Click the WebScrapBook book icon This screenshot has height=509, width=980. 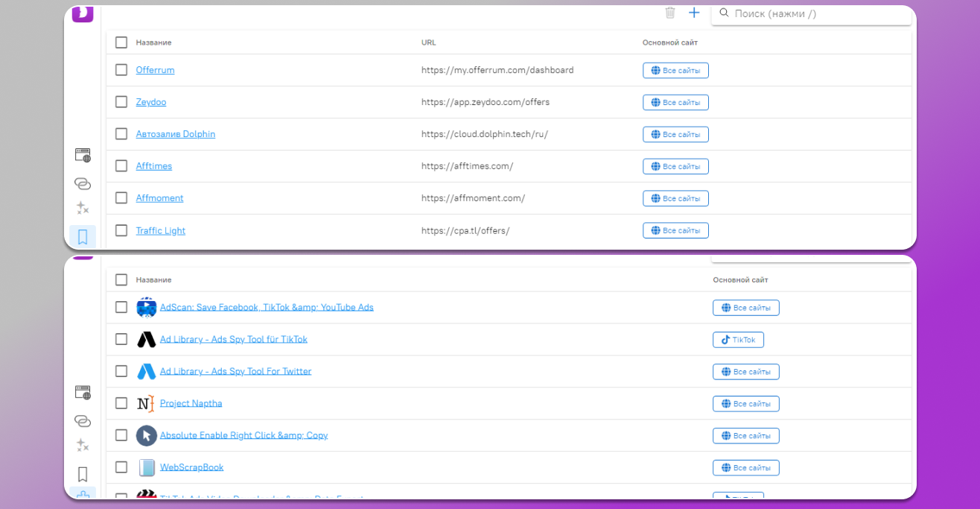tap(147, 467)
